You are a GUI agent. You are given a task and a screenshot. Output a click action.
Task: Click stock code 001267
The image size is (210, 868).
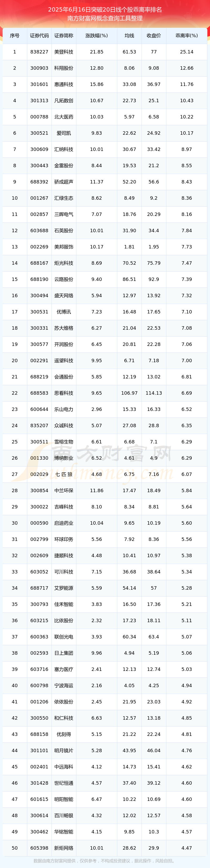coord(39,198)
